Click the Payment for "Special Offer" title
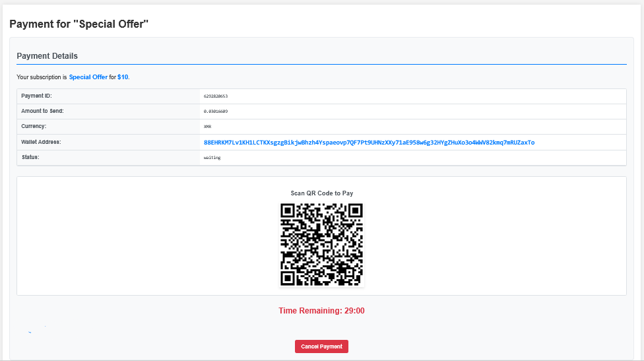This screenshot has width=644, height=361. (79, 24)
